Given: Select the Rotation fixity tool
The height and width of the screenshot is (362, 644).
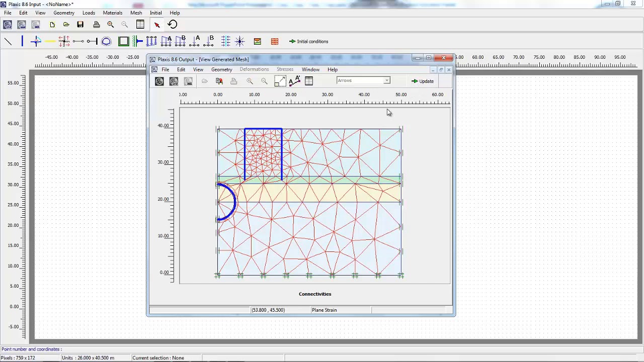Looking at the screenshot, I should pyautogui.click(x=137, y=41).
